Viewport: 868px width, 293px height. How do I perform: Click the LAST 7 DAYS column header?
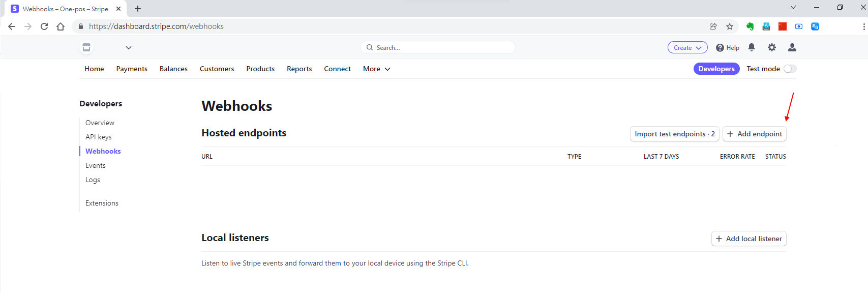662,157
